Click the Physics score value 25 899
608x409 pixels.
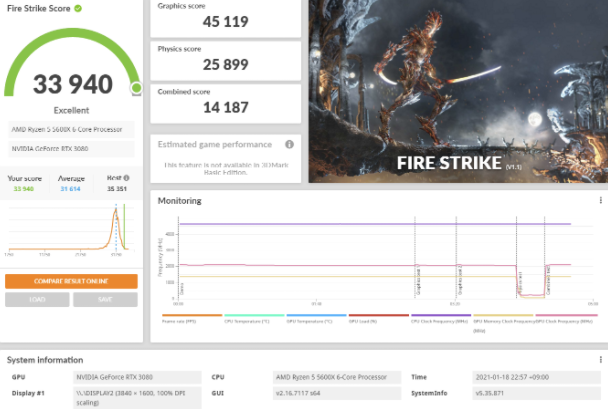pyautogui.click(x=226, y=64)
